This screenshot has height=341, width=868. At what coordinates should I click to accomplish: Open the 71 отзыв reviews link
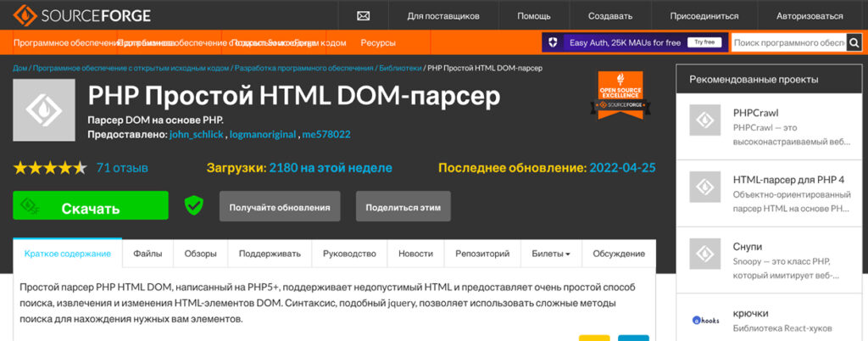pos(122,168)
